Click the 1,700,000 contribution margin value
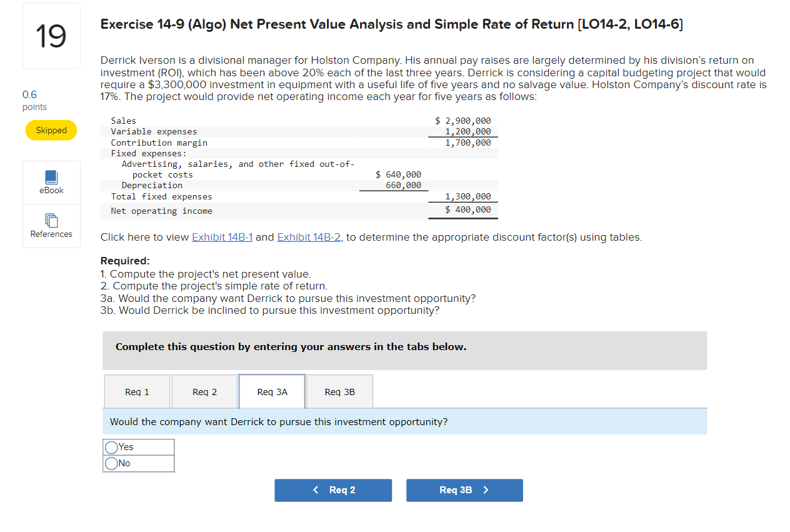Viewport: 790px width, 532px height. click(467, 143)
